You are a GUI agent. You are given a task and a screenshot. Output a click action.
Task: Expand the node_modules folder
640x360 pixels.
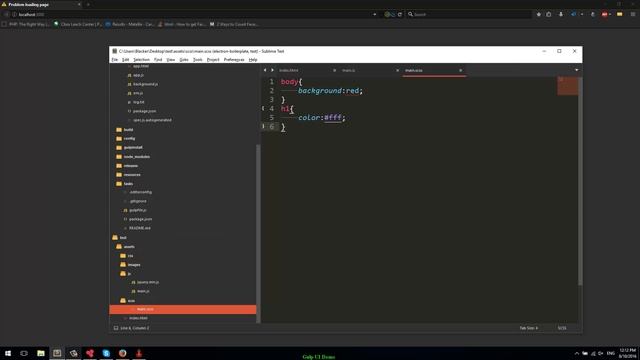pyautogui.click(x=136, y=157)
